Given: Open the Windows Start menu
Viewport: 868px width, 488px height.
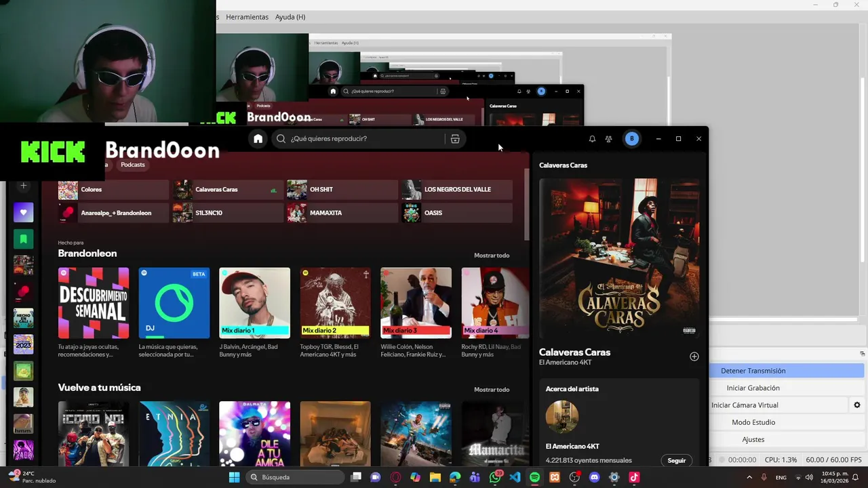Looking at the screenshot, I should (234, 477).
